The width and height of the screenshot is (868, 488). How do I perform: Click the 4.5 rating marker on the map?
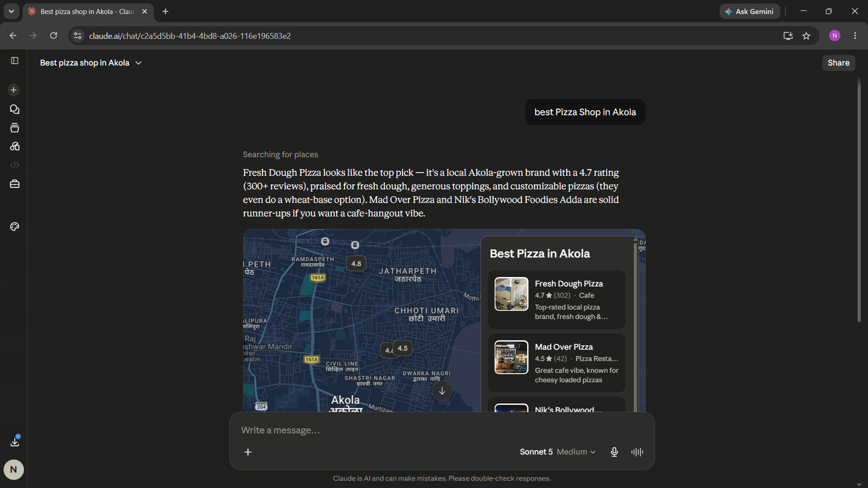(403, 348)
